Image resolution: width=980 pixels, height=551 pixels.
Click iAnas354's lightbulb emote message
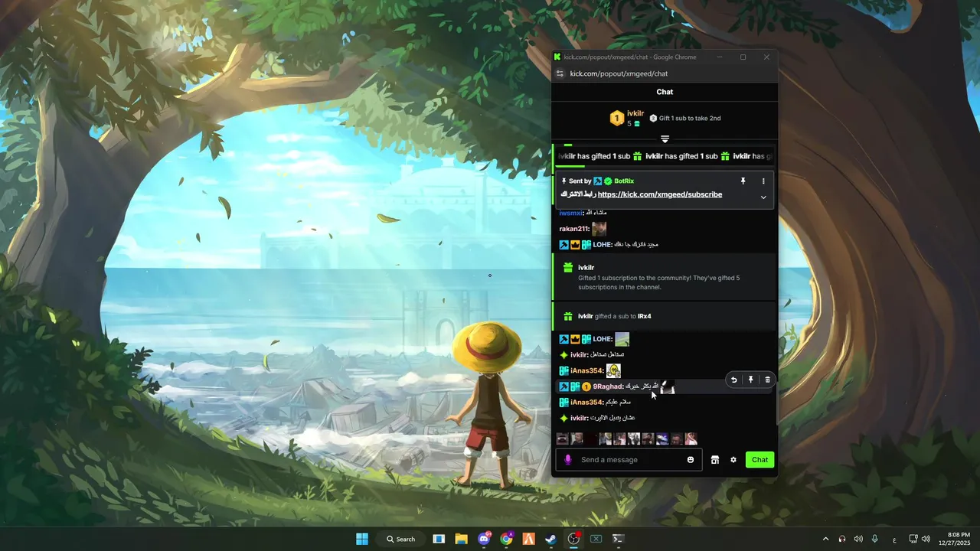613,370
